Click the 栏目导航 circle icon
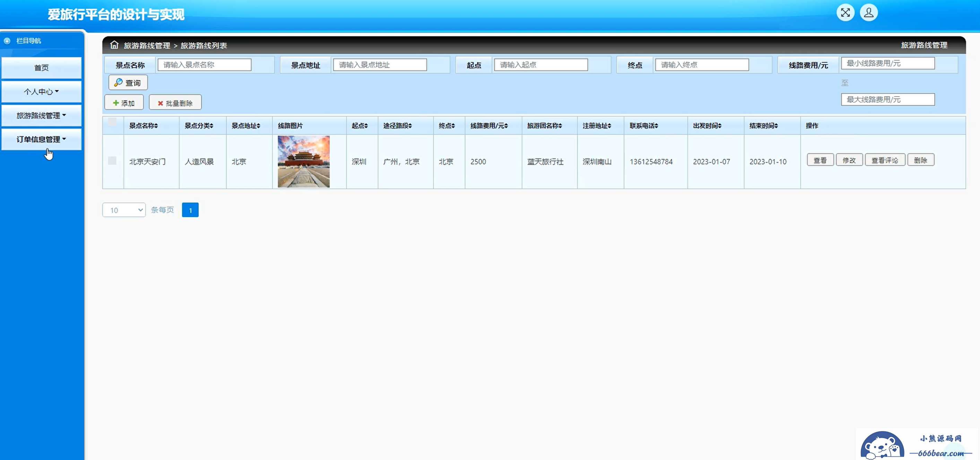 click(7, 41)
